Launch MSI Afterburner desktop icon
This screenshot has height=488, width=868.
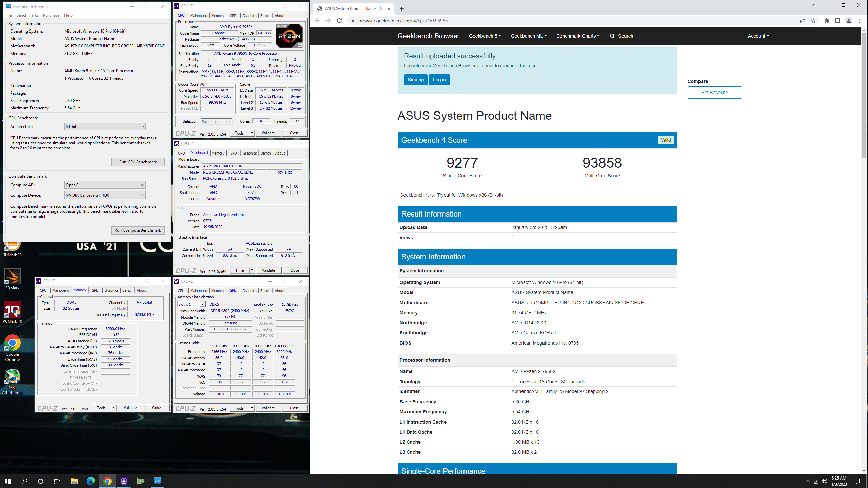[x=12, y=381]
